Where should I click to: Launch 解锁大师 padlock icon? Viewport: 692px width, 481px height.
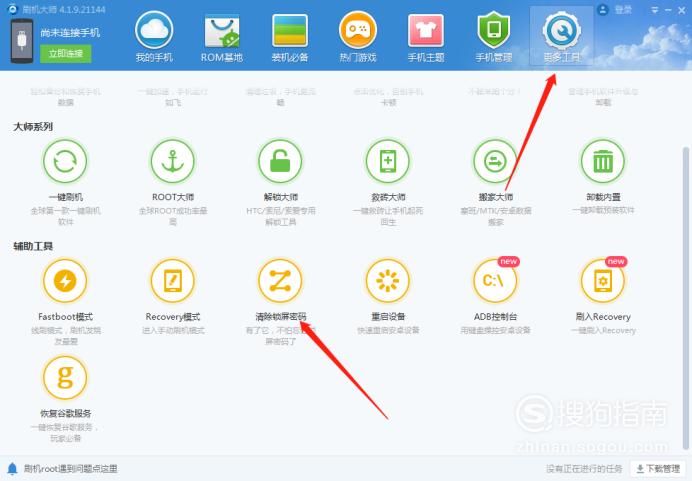click(280, 161)
